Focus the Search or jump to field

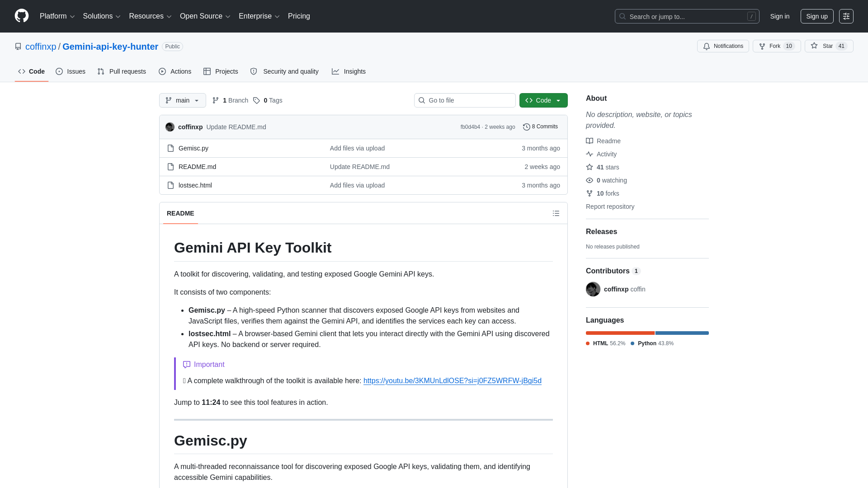(x=687, y=16)
